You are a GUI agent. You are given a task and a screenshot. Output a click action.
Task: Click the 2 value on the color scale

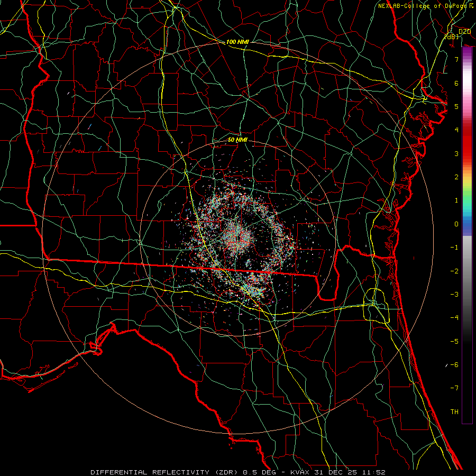456,177
